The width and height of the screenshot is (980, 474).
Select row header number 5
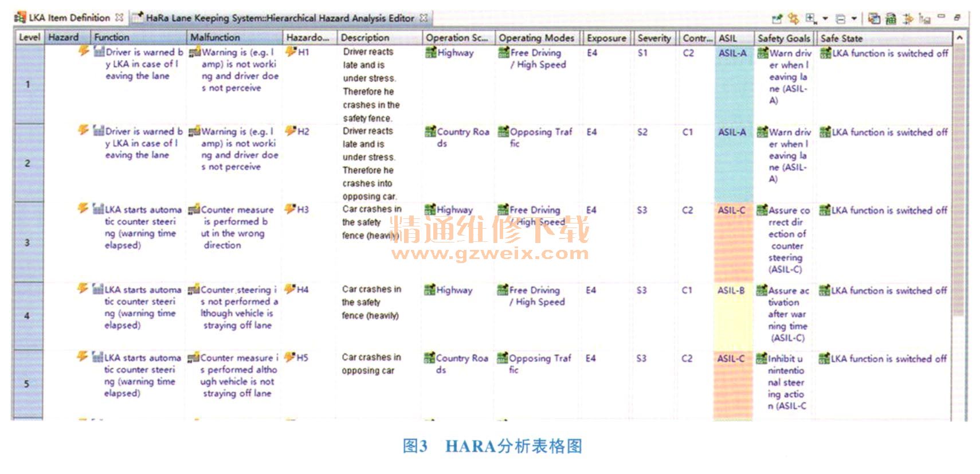click(x=26, y=384)
